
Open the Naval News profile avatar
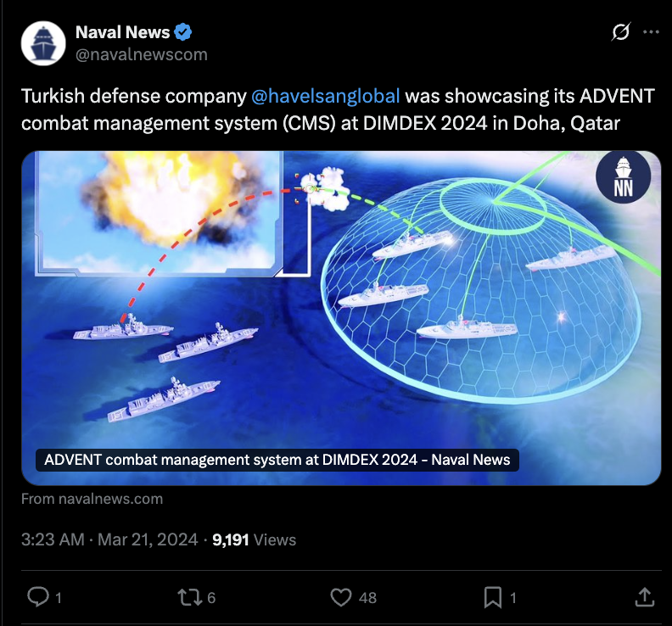(43, 43)
